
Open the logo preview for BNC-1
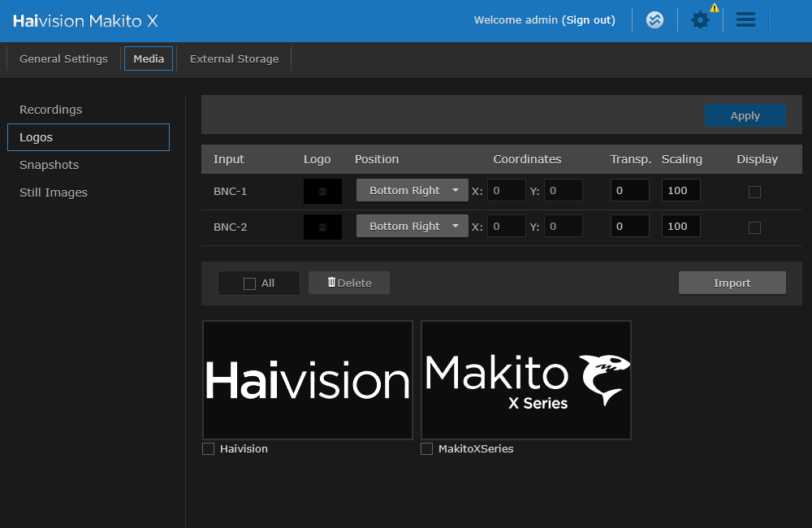click(322, 190)
